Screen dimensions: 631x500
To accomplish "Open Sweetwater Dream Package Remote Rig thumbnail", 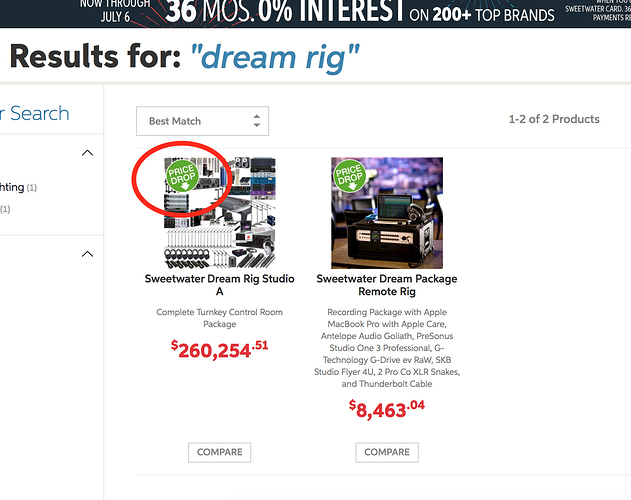I will [387, 213].
